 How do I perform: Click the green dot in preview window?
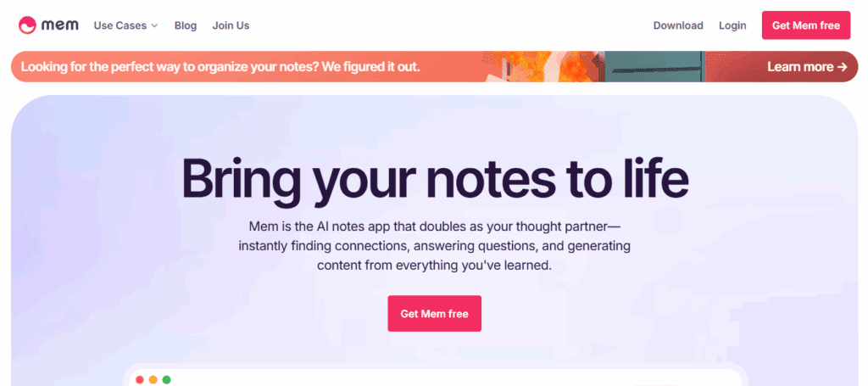click(x=167, y=380)
